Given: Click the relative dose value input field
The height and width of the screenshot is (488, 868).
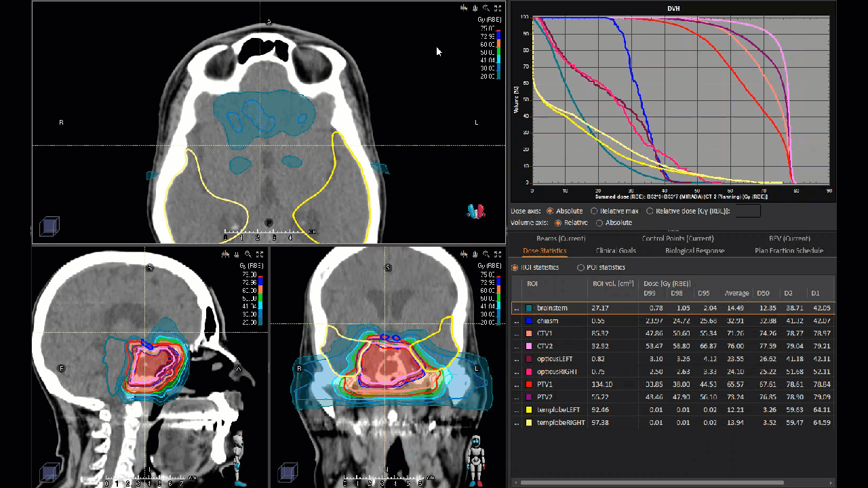Looking at the screenshot, I should [x=748, y=211].
